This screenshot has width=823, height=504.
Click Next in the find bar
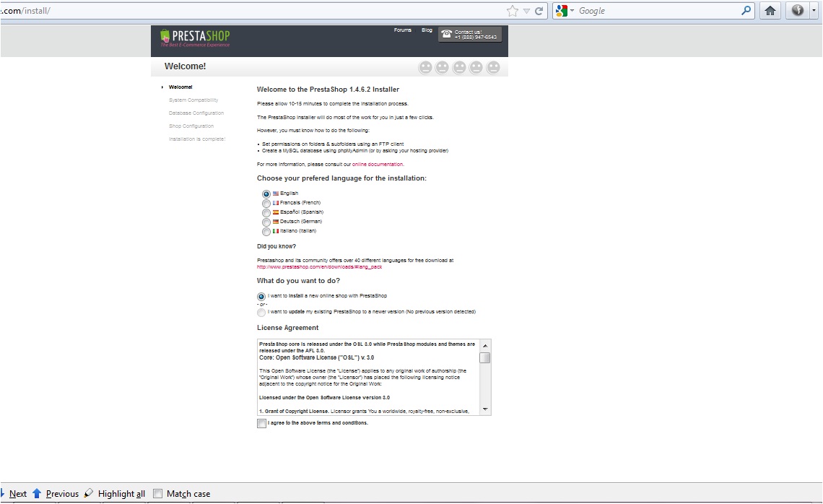18,493
